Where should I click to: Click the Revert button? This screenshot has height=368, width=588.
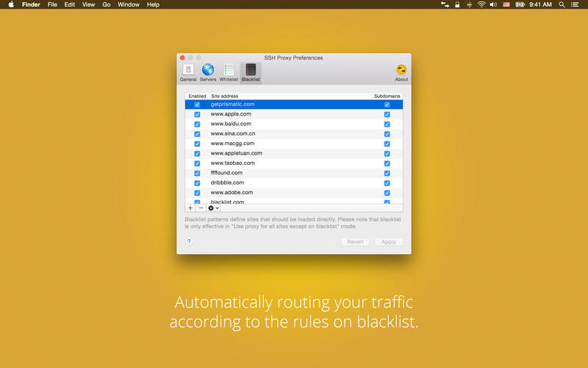[356, 241]
